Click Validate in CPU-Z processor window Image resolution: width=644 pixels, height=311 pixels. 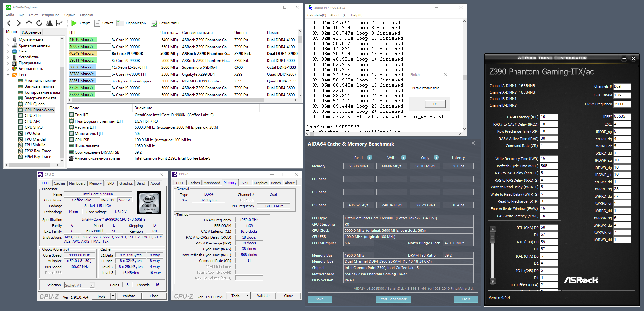[129, 296]
